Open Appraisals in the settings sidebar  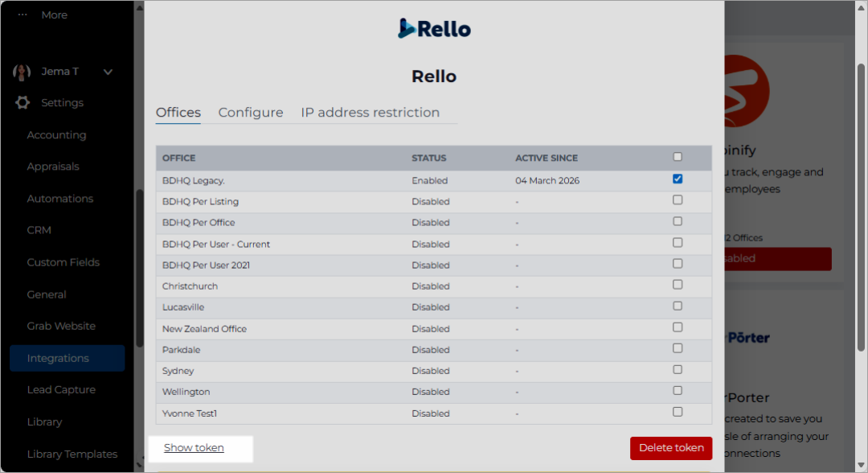[53, 167]
